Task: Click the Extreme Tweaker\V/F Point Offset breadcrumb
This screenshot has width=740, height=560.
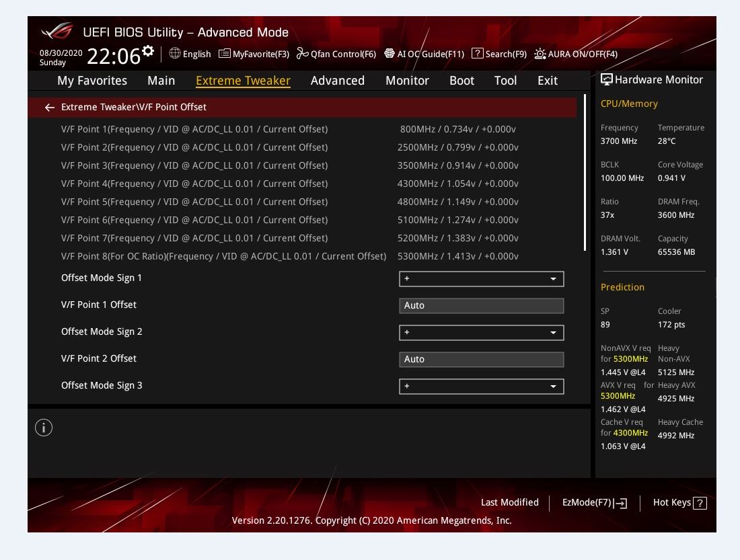Action: click(x=134, y=108)
